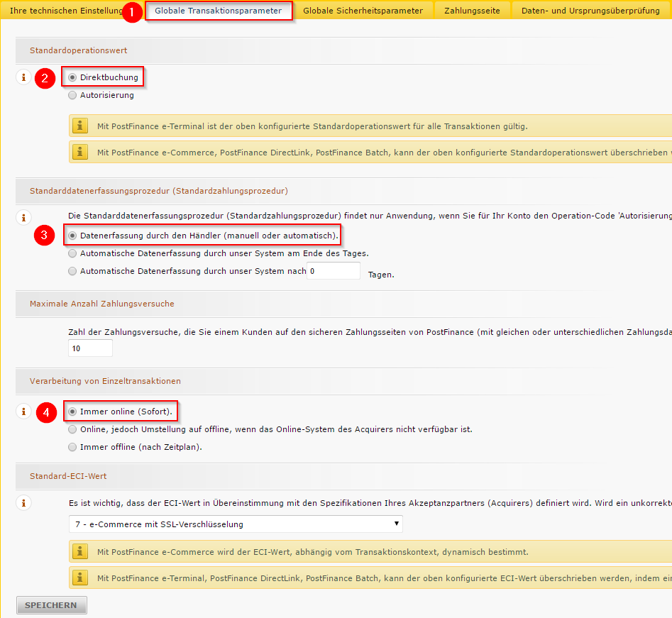This screenshot has width=672, height=618.
Task: Click the Tagen number input field
Action: point(333,271)
